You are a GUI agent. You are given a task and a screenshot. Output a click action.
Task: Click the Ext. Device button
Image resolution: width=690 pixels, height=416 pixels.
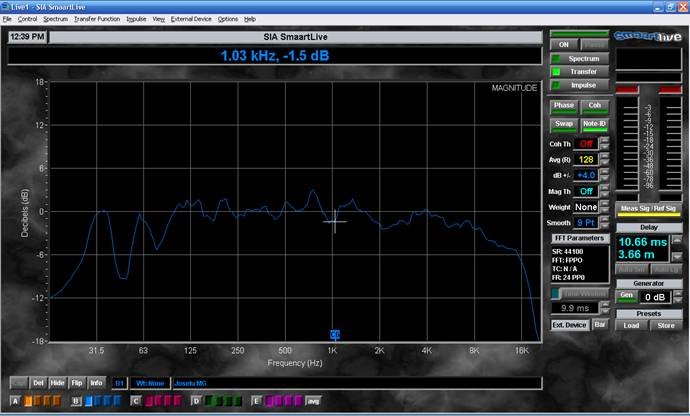click(570, 324)
